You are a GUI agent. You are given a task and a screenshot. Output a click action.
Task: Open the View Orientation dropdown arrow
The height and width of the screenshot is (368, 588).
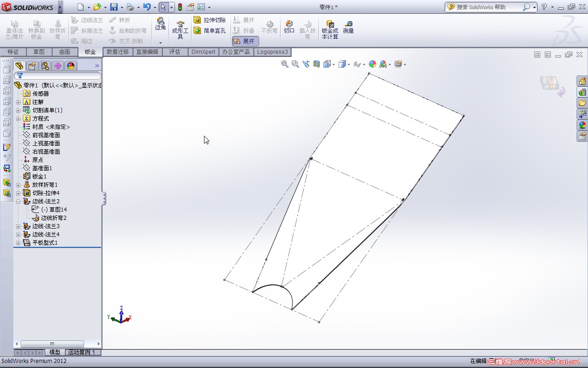coord(334,65)
